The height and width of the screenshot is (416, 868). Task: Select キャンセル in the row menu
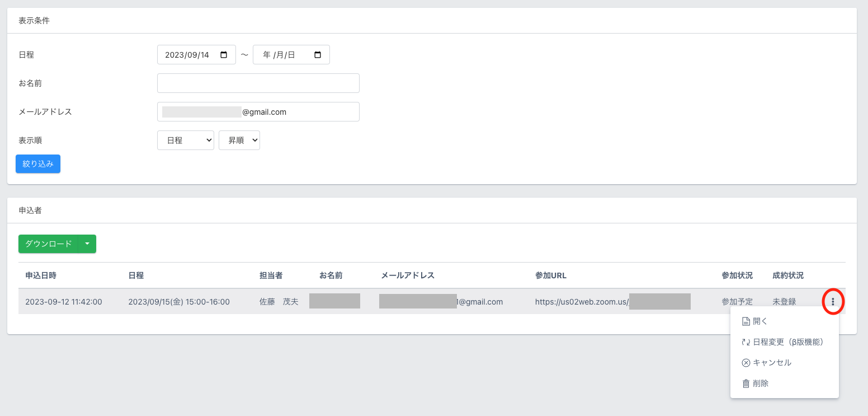pyautogui.click(x=772, y=363)
